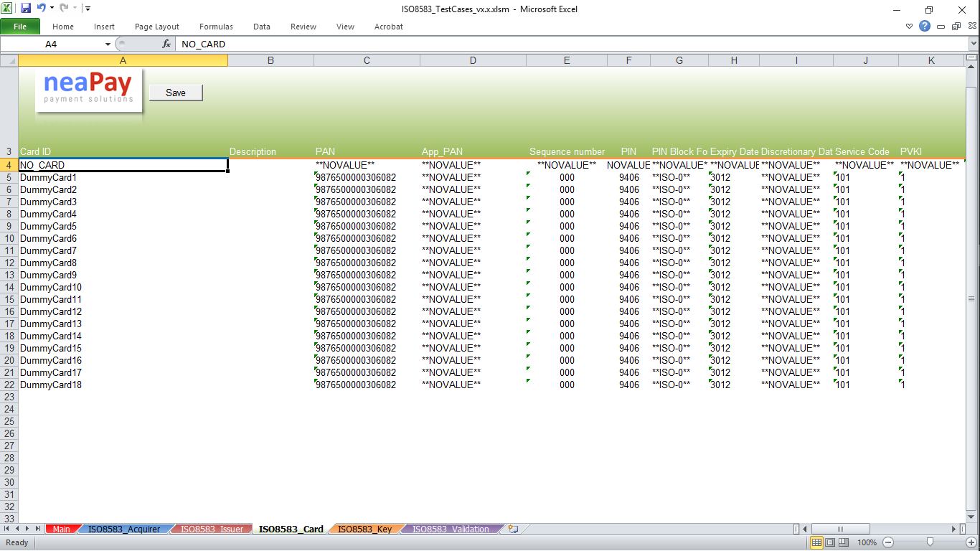This screenshot has width=980, height=551.
Task: Open the Review ribbon tab
Action: point(303,27)
